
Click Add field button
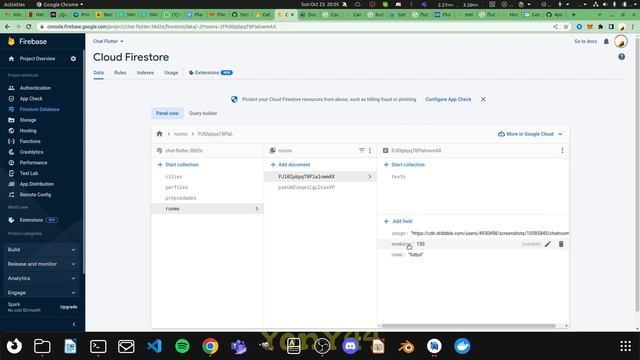398,221
